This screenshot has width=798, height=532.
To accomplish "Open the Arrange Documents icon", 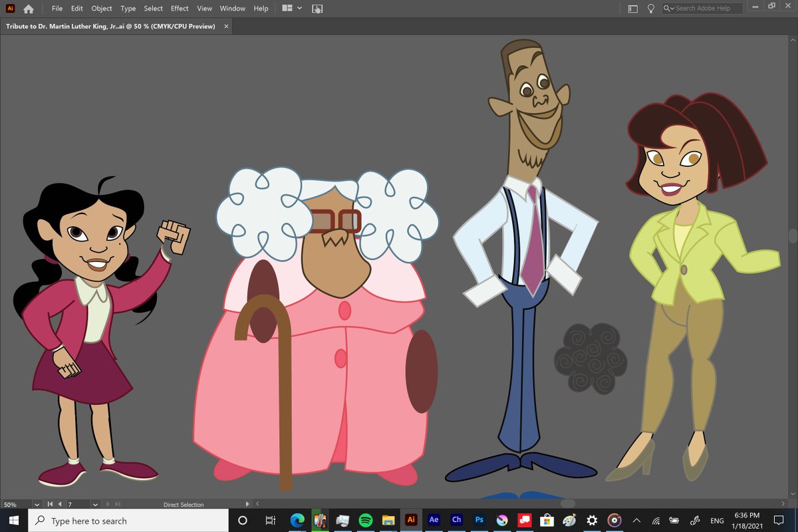I will (287, 9).
